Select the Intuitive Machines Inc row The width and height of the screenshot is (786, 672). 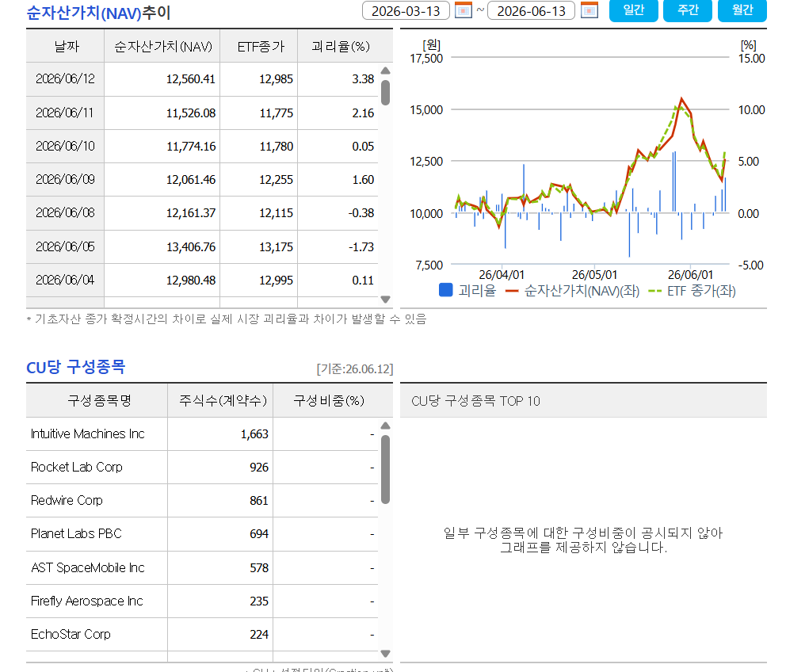[202, 433]
